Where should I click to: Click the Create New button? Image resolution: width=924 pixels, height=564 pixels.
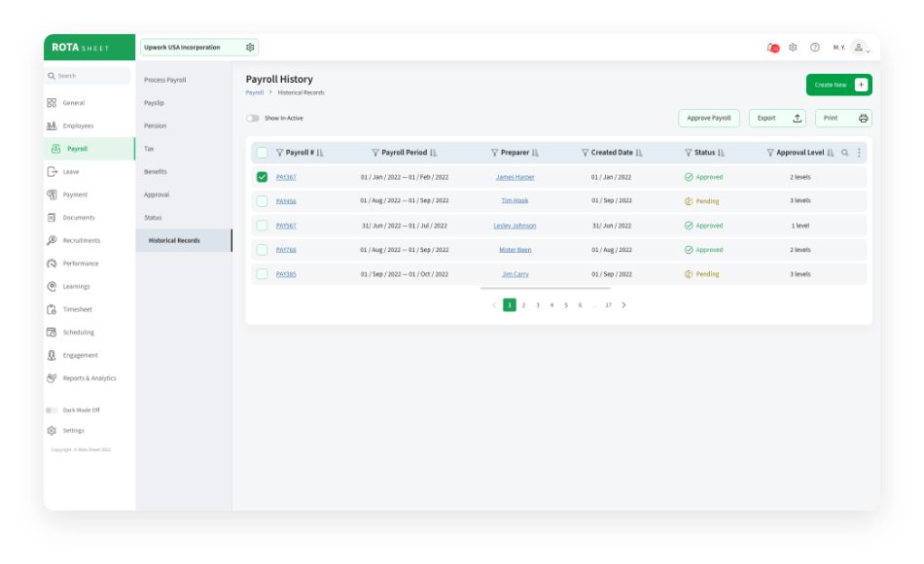[x=838, y=85]
